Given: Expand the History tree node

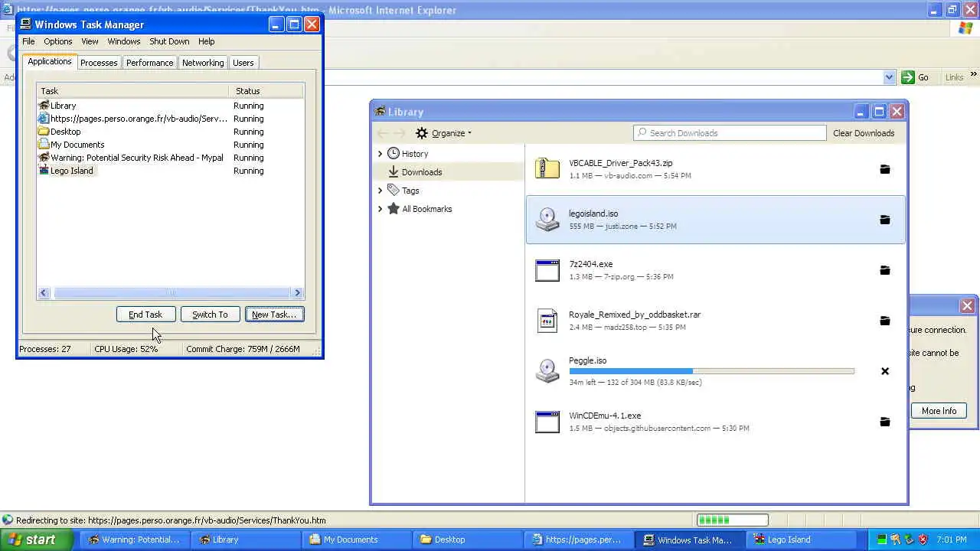Looking at the screenshot, I should [x=380, y=154].
